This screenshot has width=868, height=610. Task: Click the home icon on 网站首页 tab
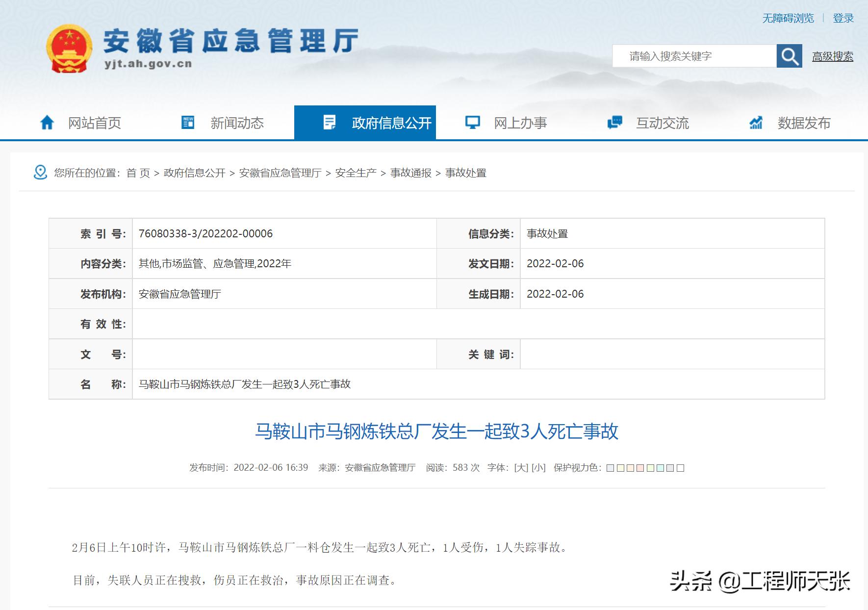[47, 123]
